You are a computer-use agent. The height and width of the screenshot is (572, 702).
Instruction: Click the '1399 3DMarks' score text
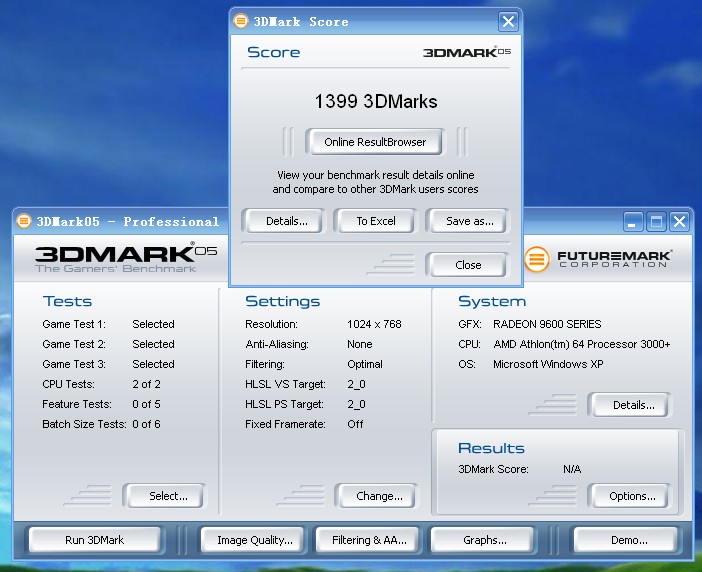click(x=376, y=101)
